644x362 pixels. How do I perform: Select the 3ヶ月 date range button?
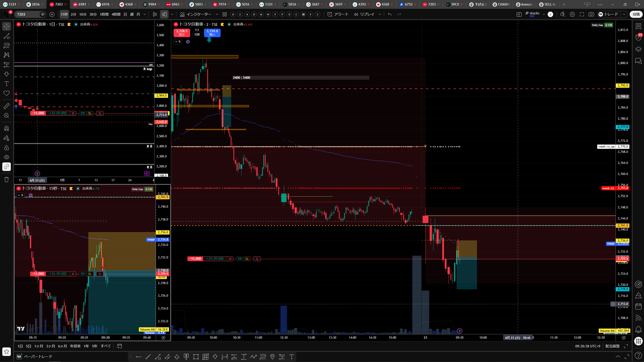coord(50,346)
